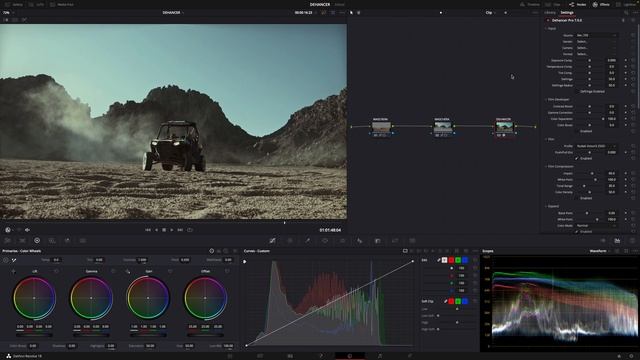Jump to the first frame
This screenshot has height=360, width=640.
pyautogui.click(x=148, y=230)
